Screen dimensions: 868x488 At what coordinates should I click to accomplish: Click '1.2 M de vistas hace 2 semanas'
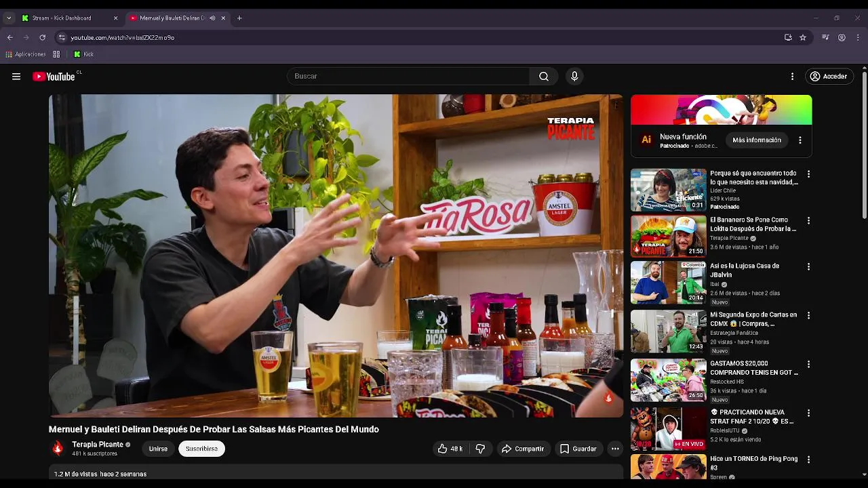tap(100, 474)
